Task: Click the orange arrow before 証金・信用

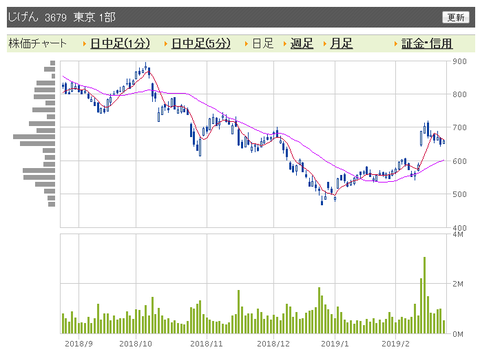Action: point(396,44)
